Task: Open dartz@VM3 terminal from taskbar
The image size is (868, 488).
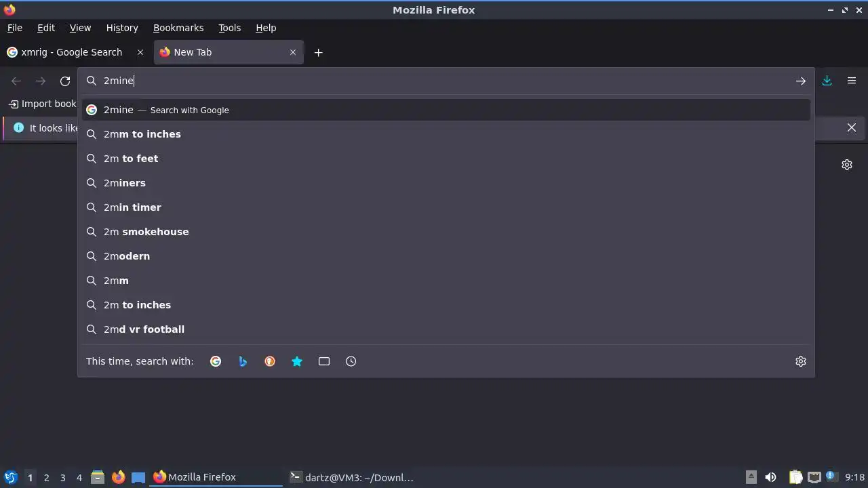Action: [x=351, y=477]
